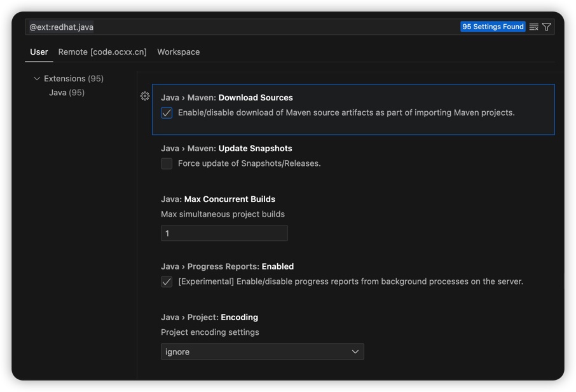Click the Max Concurrent Builds input field
Screen dimensions: 576x392
click(224, 233)
